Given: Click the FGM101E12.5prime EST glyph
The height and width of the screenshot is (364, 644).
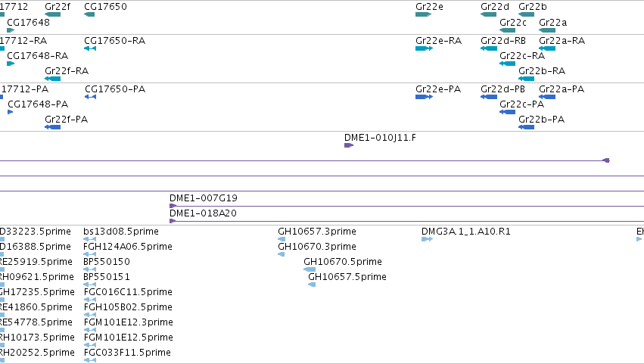Looking at the screenshot, I should [90, 345].
